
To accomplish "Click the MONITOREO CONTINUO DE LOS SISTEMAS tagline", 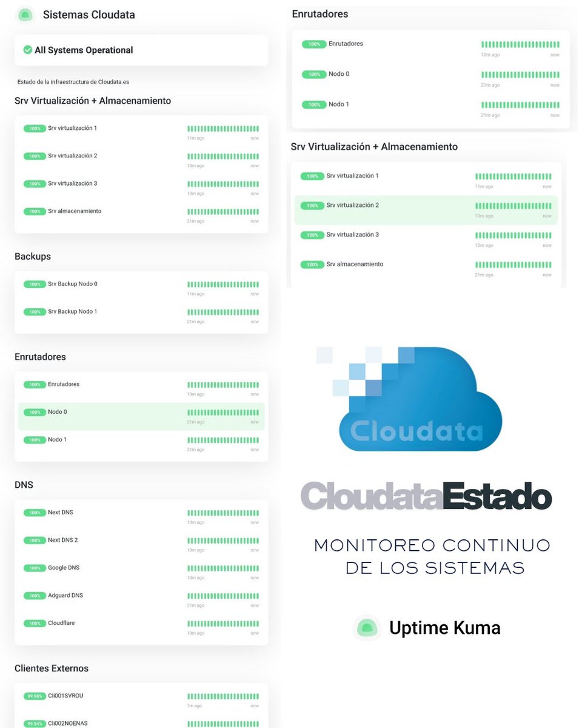I will click(x=432, y=556).
